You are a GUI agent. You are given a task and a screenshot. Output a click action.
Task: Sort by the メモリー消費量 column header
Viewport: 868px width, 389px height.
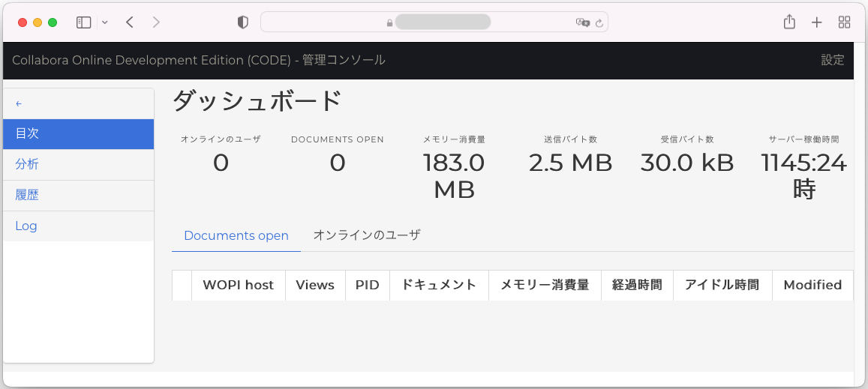click(545, 285)
